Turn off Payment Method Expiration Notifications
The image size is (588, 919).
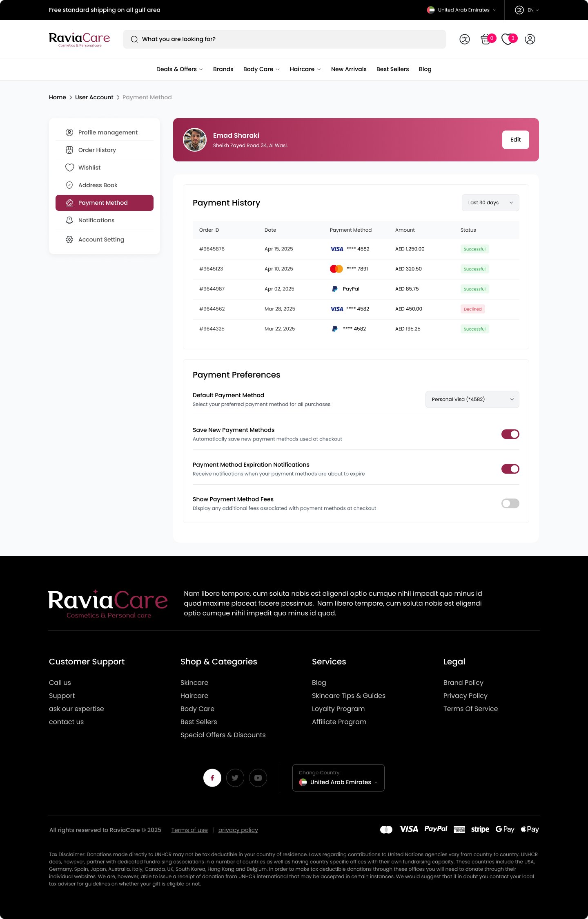click(x=510, y=469)
